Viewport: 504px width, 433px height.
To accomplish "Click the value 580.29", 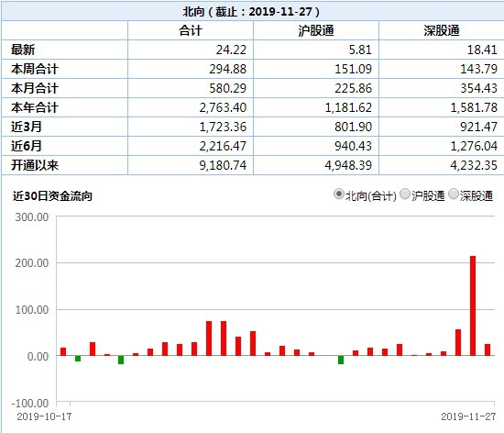I will (228, 88).
